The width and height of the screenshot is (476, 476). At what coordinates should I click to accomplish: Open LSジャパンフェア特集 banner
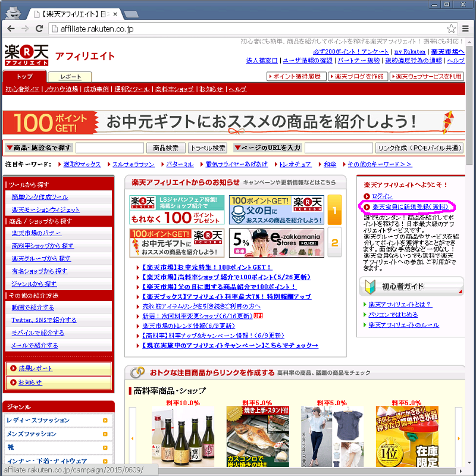click(x=177, y=210)
